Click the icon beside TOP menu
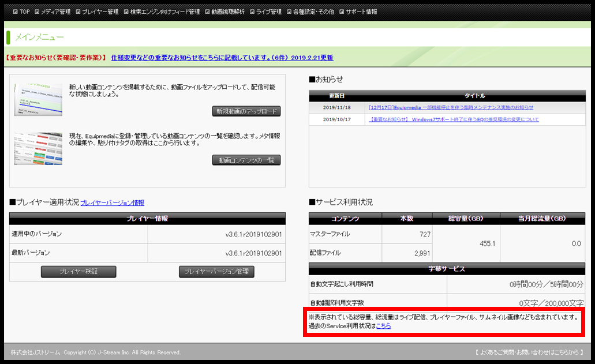Image resolution: width=595 pixels, height=364 pixels. 15,12
